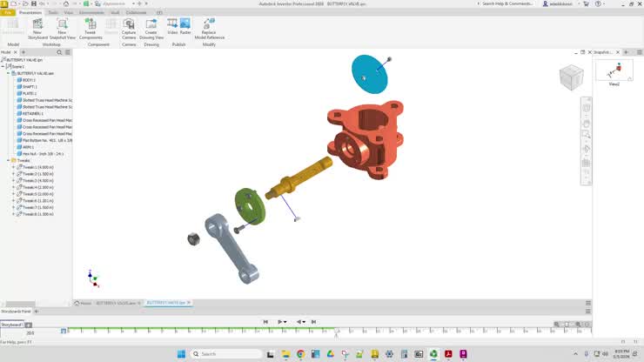Image resolution: width=644 pixels, height=362 pixels.
Task: Switch to the View ribbon tab
Action: coord(68,13)
